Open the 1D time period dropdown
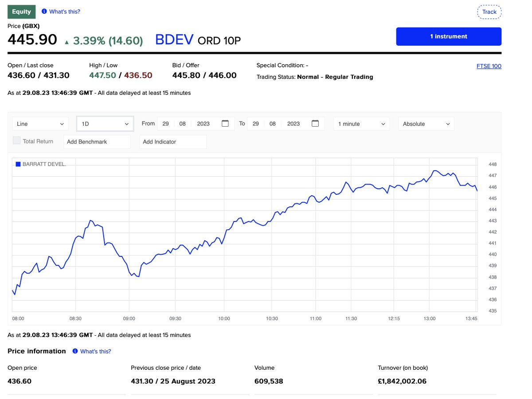The width and height of the screenshot is (532, 399). click(x=105, y=124)
